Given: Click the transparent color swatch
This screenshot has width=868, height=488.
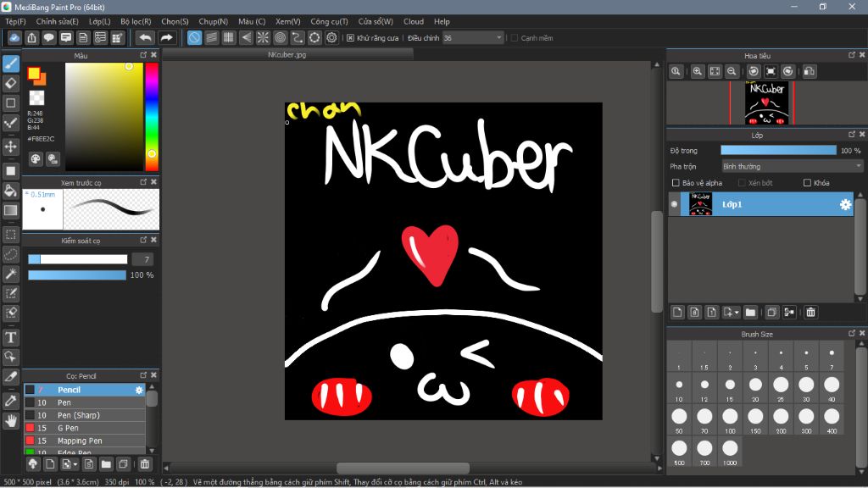Looking at the screenshot, I should [37, 98].
